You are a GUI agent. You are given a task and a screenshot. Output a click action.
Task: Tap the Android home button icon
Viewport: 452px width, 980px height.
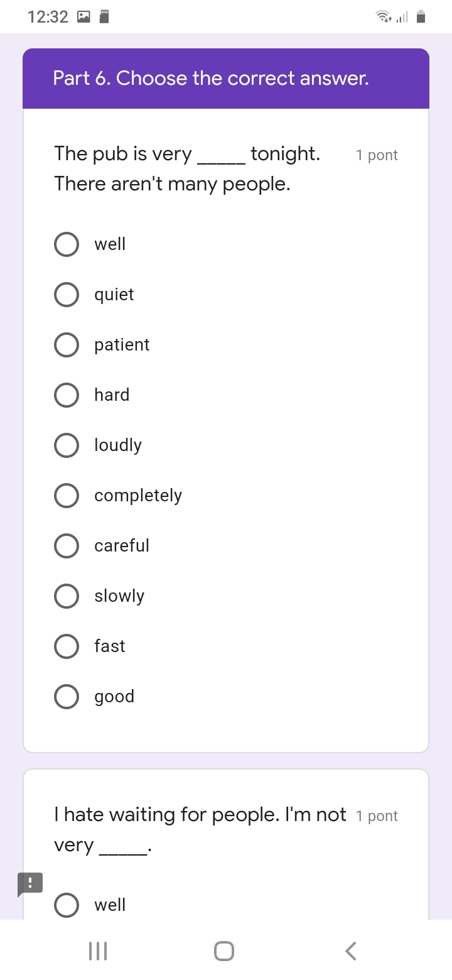coord(224,951)
